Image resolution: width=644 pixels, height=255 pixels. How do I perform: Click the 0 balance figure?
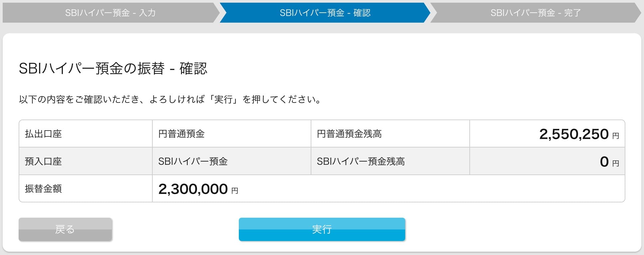(x=604, y=162)
